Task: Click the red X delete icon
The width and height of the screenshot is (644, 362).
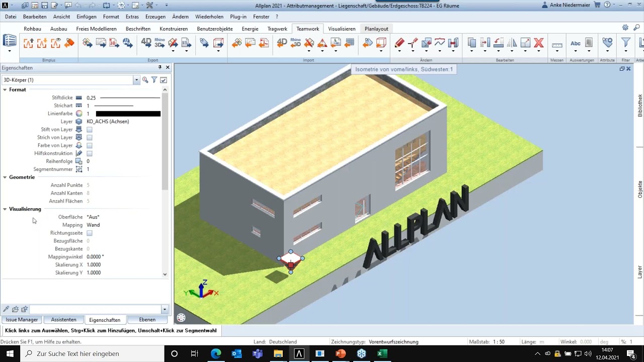Action: [x=539, y=43]
